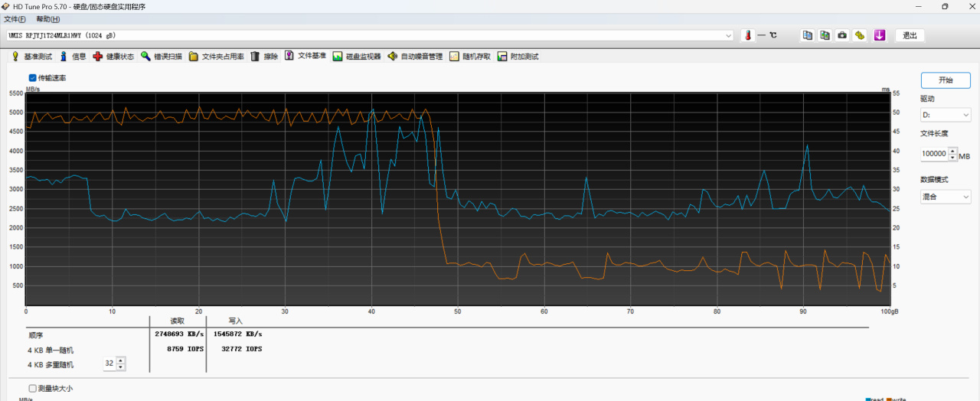Image resolution: width=980 pixels, height=401 pixels.
Task: Increase the 4 KB 多重随机 queue depth
Action: point(120,360)
